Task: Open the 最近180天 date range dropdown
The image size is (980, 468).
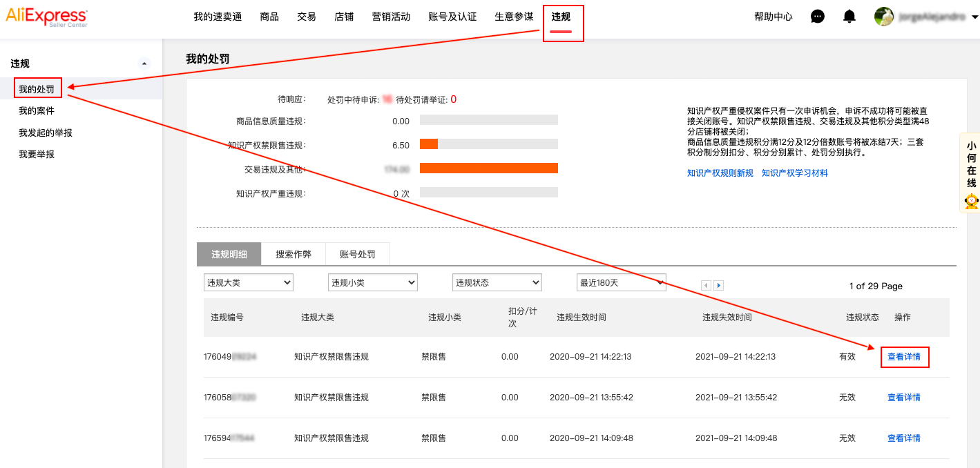Action: click(621, 282)
